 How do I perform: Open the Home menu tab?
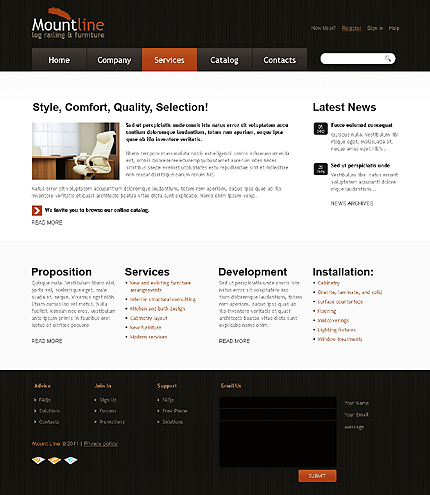pos(59,60)
